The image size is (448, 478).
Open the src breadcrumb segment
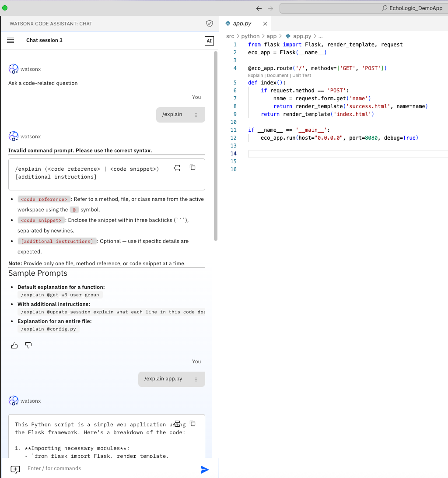(230, 36)
